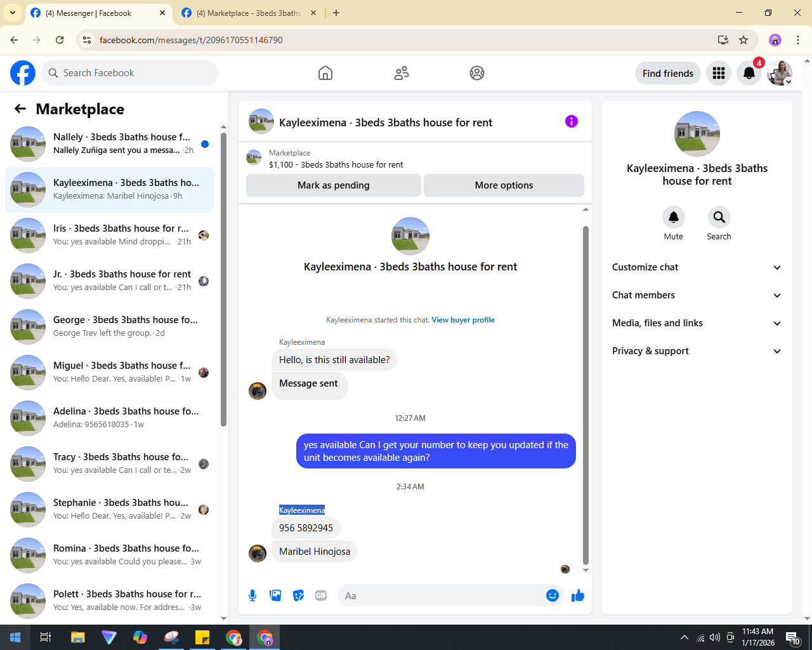Click the conversation list scrollbar
The width and height of the screenshot is (812, 650).
[x=223, y=279]
